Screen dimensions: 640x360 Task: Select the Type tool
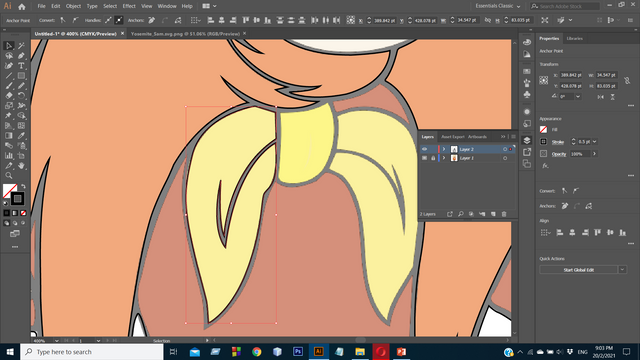tap(21, 66)
